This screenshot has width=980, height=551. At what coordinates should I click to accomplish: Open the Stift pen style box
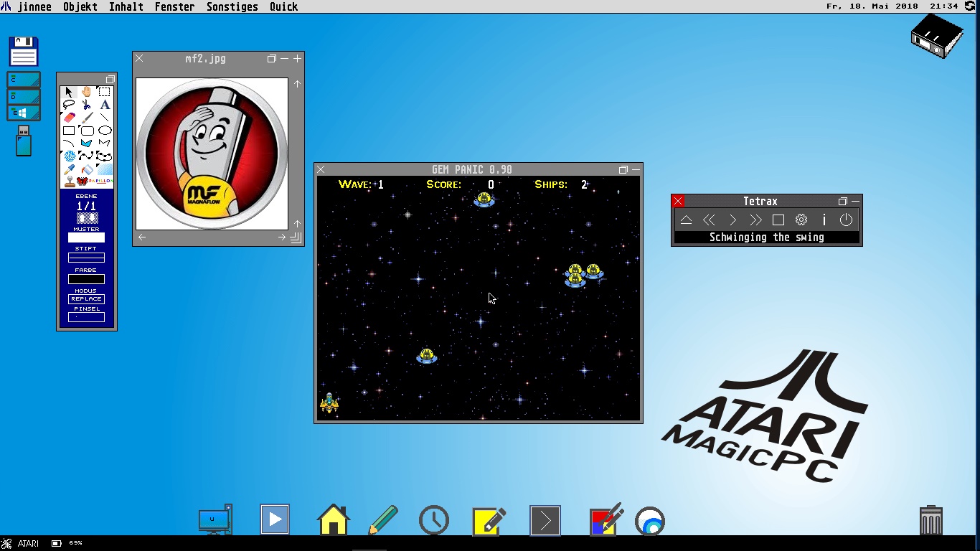click(86, 258)
